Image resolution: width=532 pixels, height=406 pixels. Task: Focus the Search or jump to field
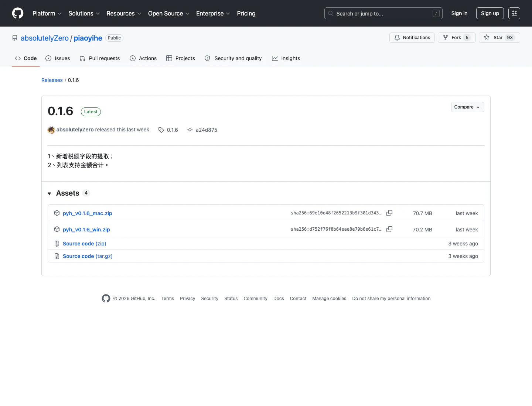tap(383, 13)
